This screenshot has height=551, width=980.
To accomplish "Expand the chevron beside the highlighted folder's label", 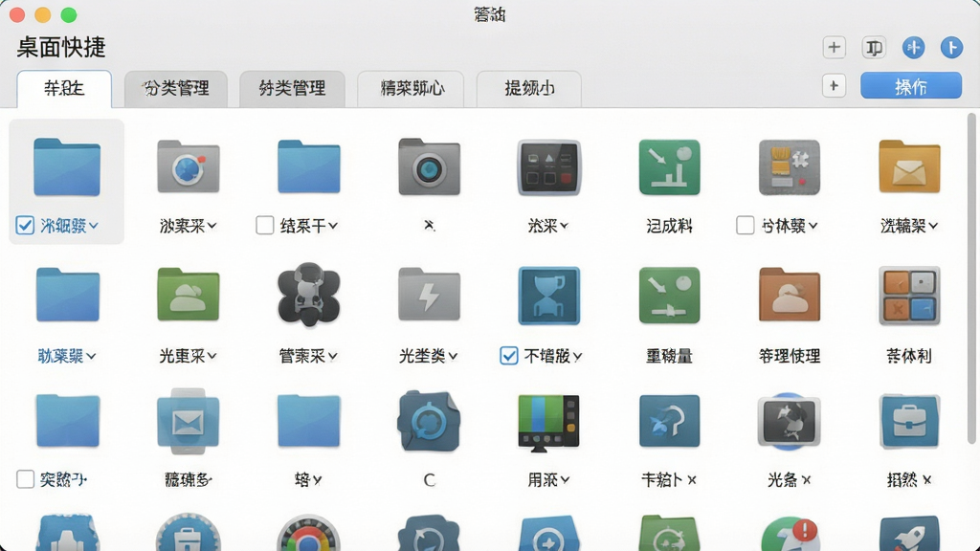I will tap(94, 226).
